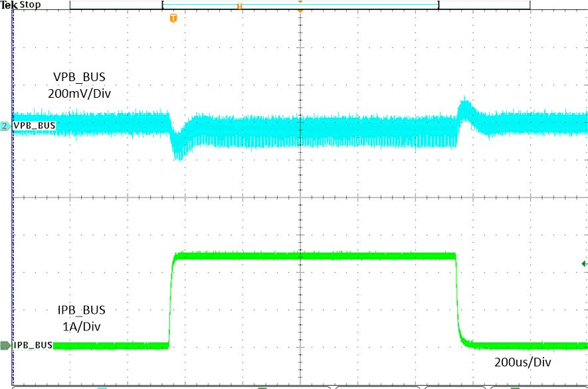This screenshot has width=588, height=389.
Task: Click the Tek Stop status banner
Action: point(20,4)
